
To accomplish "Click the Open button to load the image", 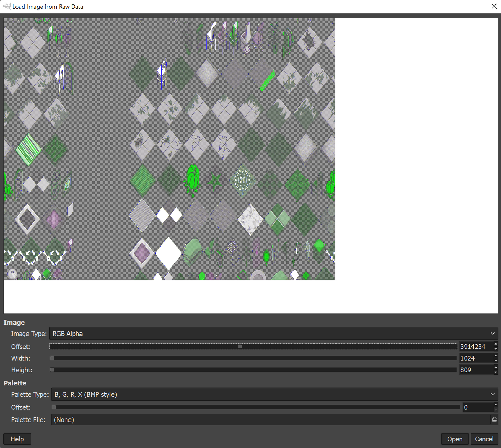I will 455,439.
